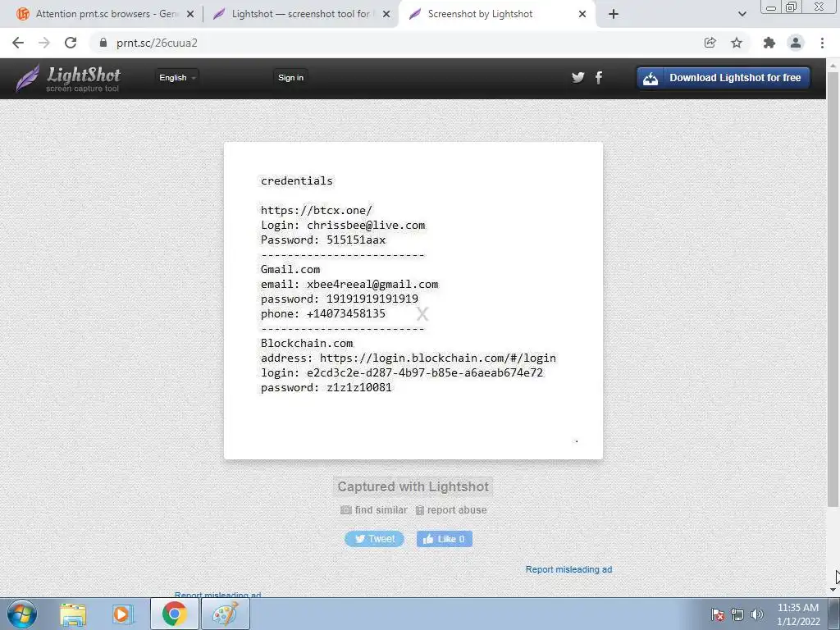Click the 'report abuse' link
The width and height of the screenshot is (840, 630).
click(457, 510)
